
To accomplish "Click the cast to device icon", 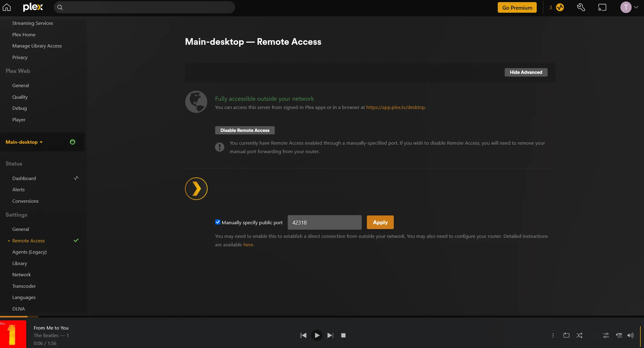I will pos(602,7).
